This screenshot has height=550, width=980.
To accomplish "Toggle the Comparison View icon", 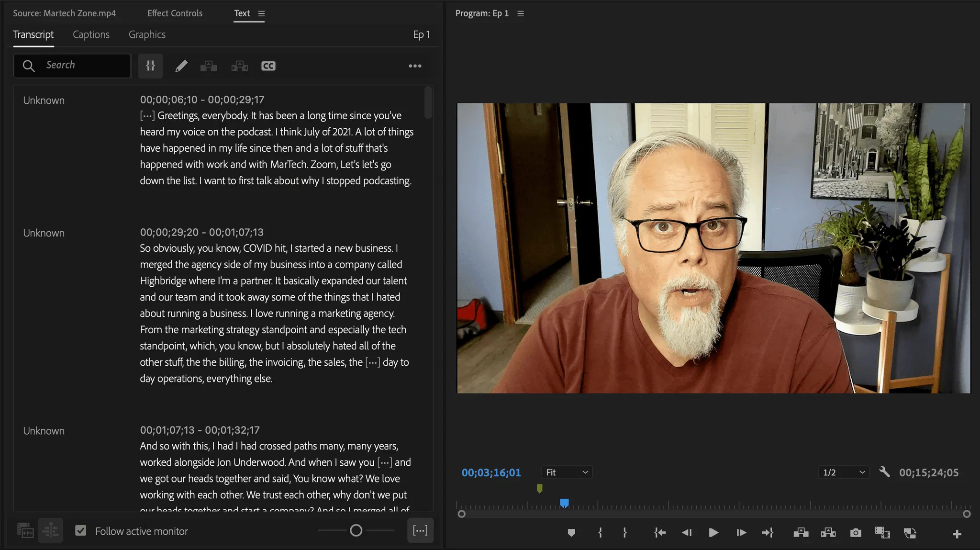I will pos(882,533).
